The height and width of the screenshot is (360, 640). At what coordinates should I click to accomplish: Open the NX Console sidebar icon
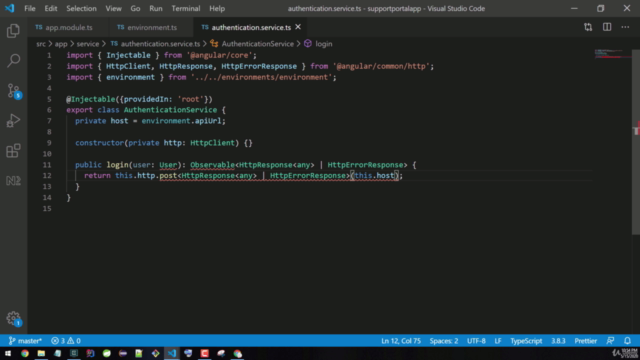click(13, 180)
